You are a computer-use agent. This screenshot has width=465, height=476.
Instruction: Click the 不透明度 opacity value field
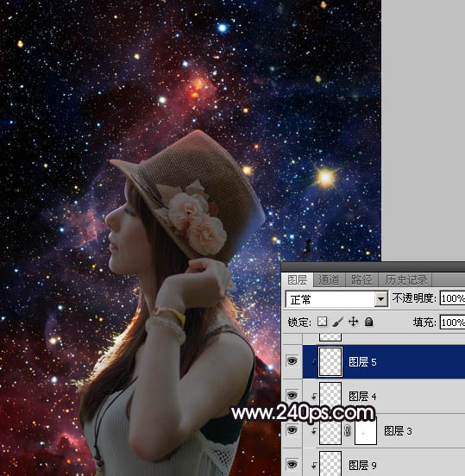453,298
